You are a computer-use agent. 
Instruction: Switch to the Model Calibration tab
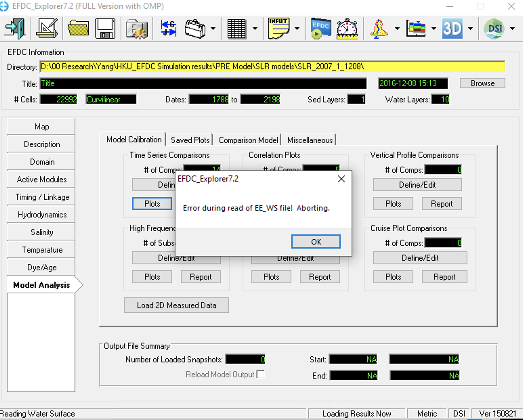[x=134, y=140]
